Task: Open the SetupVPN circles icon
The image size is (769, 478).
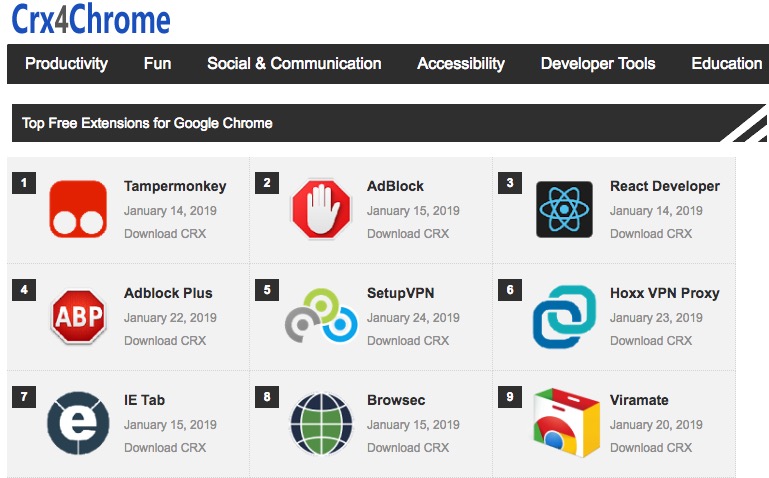Action: 321,316
